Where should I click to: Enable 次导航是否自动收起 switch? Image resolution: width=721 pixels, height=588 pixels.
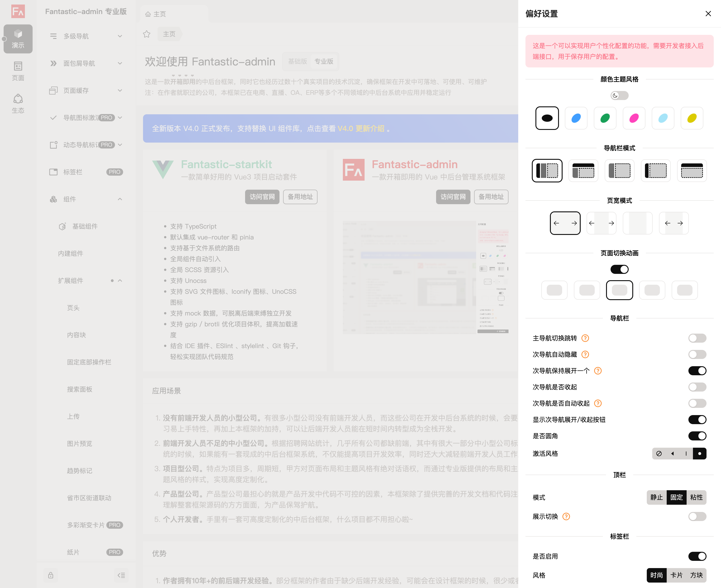(x=697, y=403)
